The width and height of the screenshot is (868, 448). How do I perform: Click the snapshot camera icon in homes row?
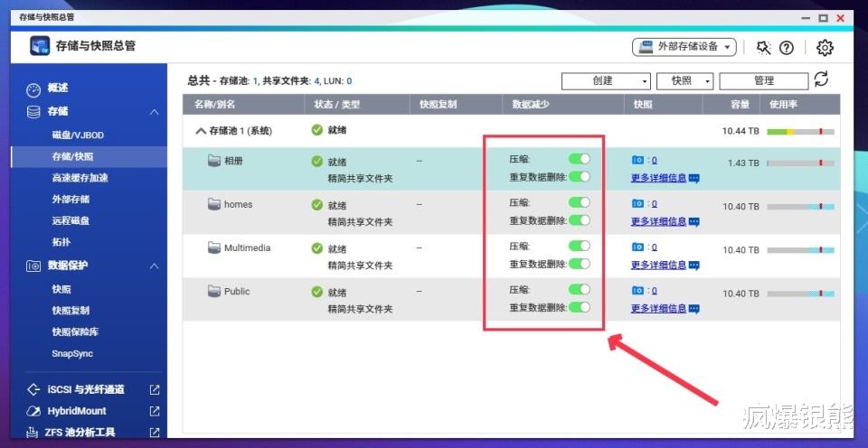(x=637, y=203)
